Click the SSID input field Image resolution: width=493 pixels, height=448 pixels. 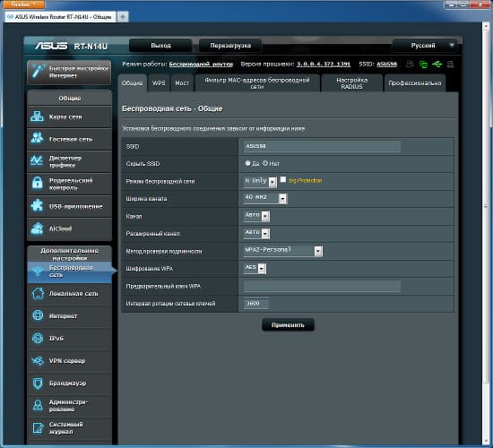click(x=322, y=146)
